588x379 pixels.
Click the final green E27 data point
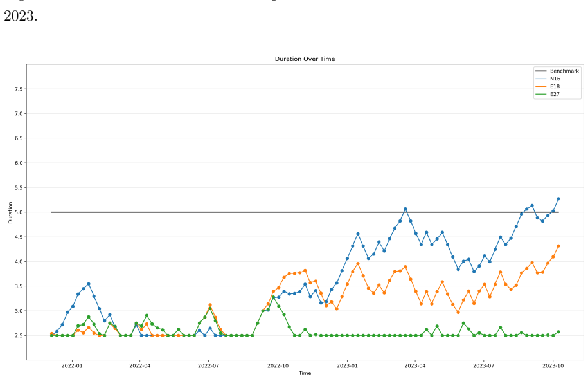tap(558, 332)
